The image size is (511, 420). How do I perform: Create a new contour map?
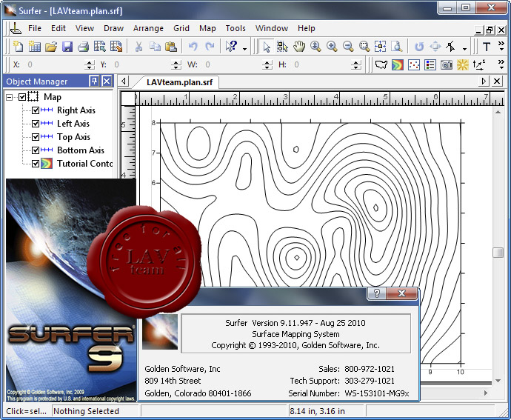(x=397, y=65)
